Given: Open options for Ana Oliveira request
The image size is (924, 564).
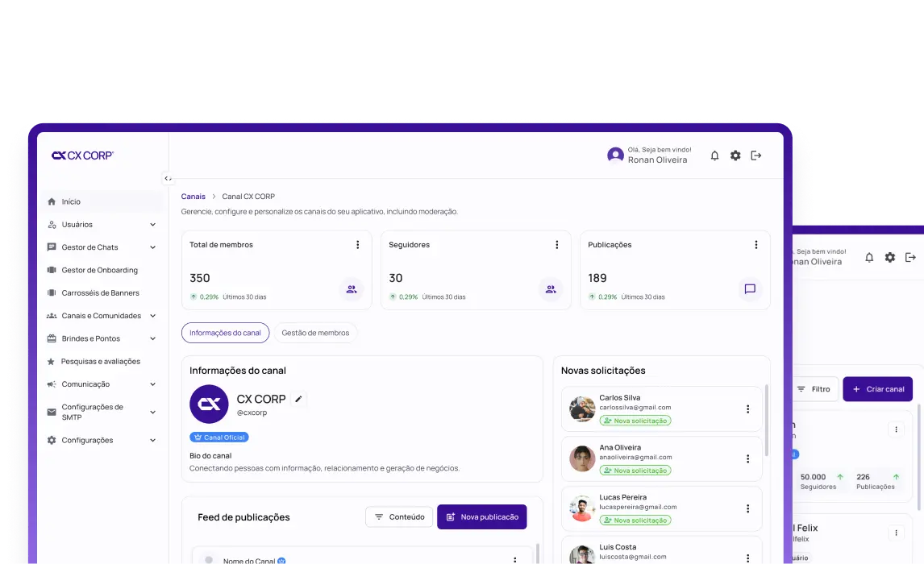Looking at the screenshot, I should [x=747, y=458].
